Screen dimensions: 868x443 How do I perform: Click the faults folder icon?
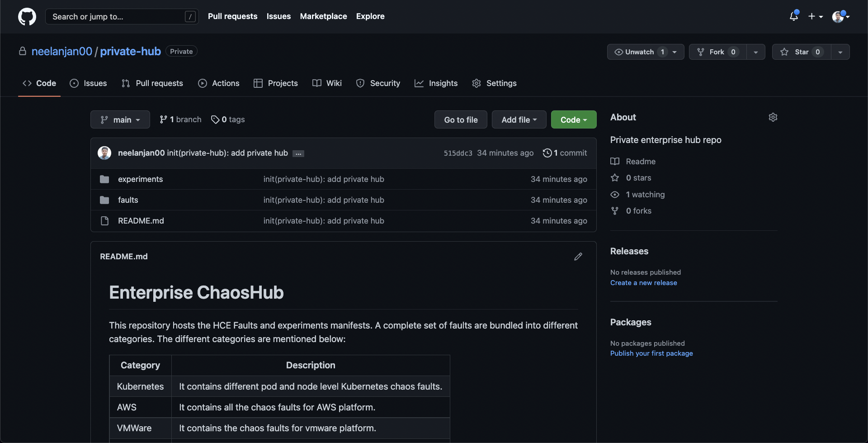104,200
